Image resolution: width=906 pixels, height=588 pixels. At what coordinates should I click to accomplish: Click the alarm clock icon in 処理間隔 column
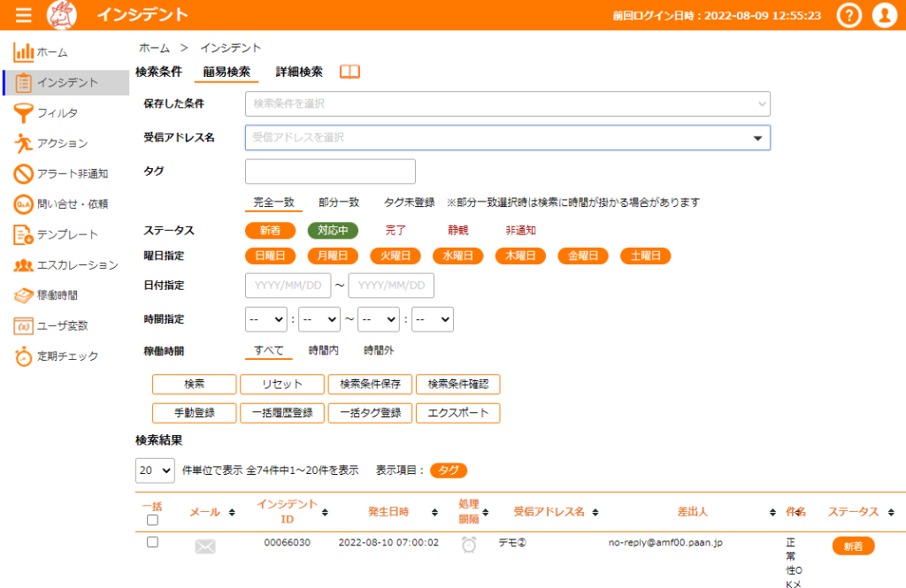469,544
